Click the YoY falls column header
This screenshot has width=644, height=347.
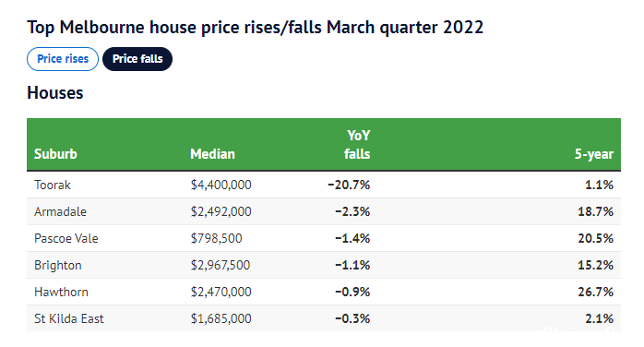(x=357, y=145)
